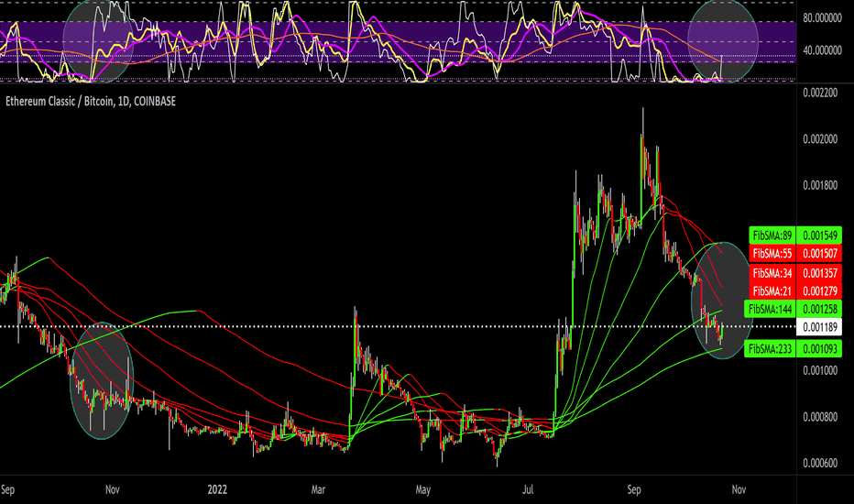Screen dimensions: 854x504
Task: Click the 40.000000 oscillator axis label
Action: point(823,50)
